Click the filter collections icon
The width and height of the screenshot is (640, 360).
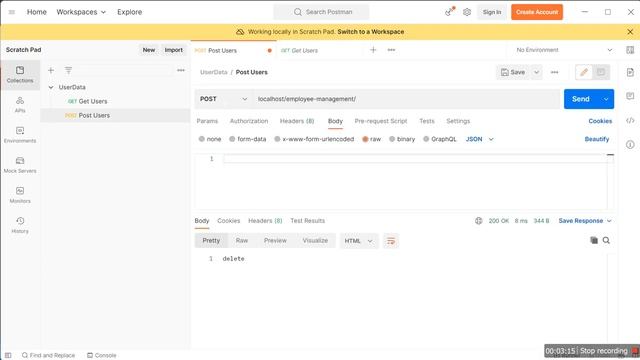pos(68,71)
